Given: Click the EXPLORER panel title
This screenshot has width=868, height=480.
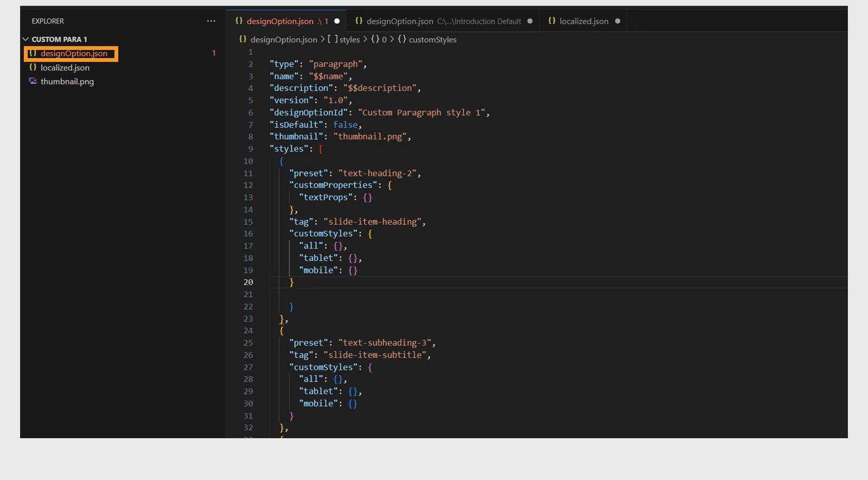Looking at the screenshot, I should tap(48, 21).
